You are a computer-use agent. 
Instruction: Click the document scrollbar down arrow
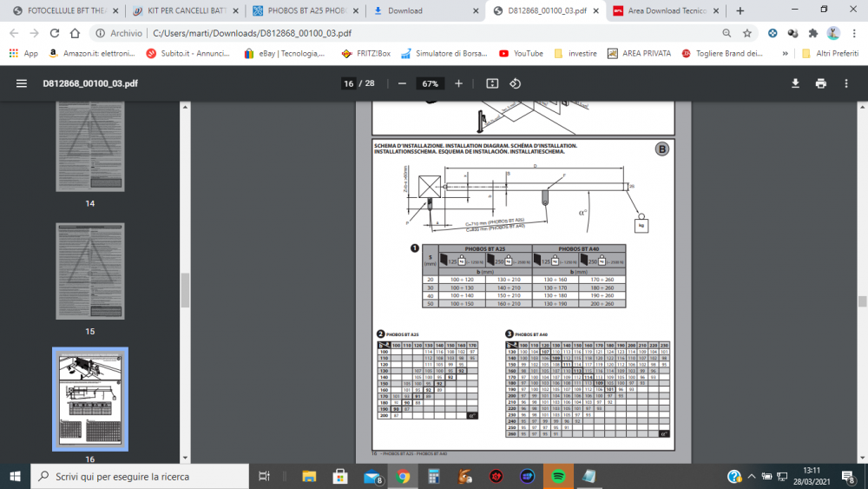(863, 458)
